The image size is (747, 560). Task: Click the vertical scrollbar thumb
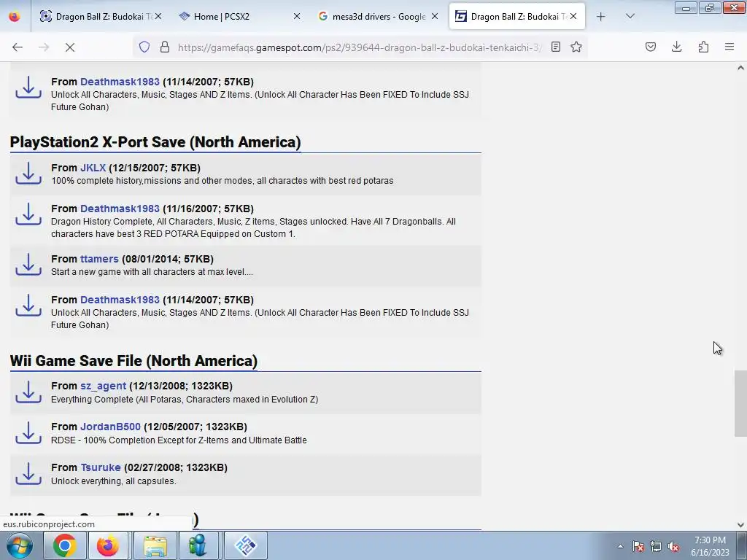point(740,402)
